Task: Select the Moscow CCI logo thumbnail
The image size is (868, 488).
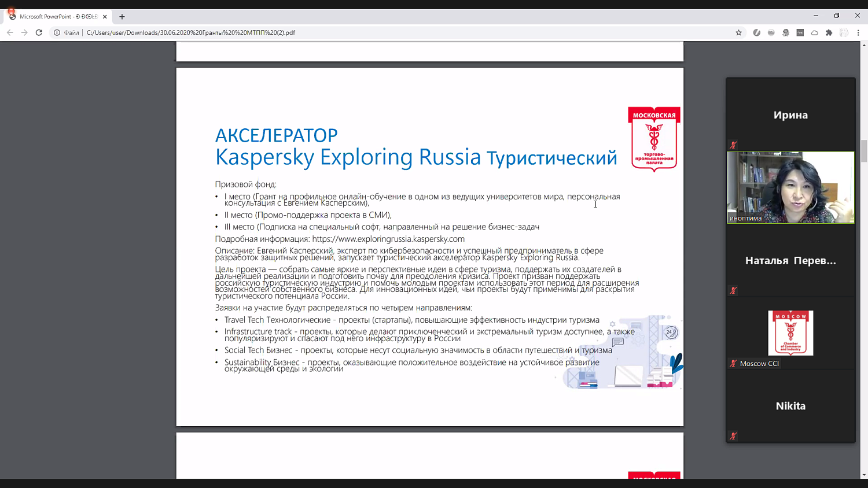Action: [790, 333]
